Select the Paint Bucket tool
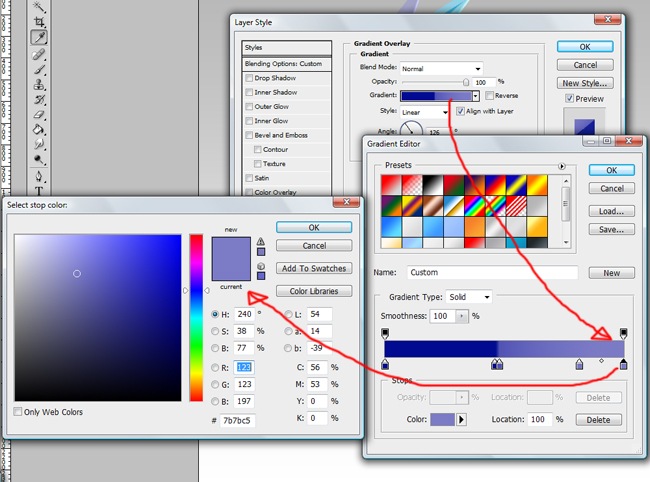 39,129
